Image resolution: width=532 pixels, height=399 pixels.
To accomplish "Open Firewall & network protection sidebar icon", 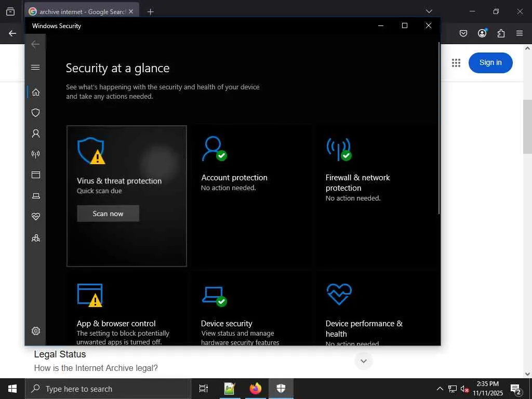I will [x=36, y=154].
